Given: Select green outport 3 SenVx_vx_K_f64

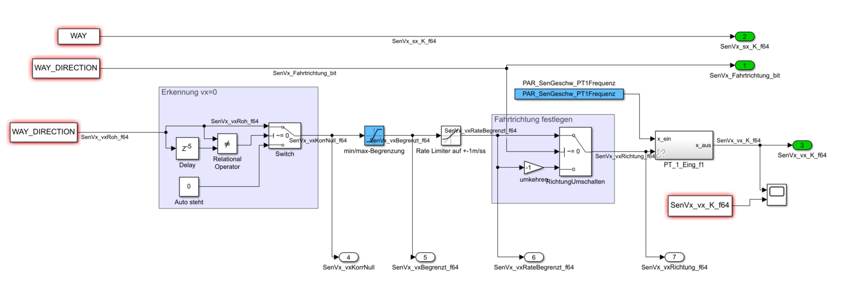Looking at the screenshot, I should click(802, 145).
